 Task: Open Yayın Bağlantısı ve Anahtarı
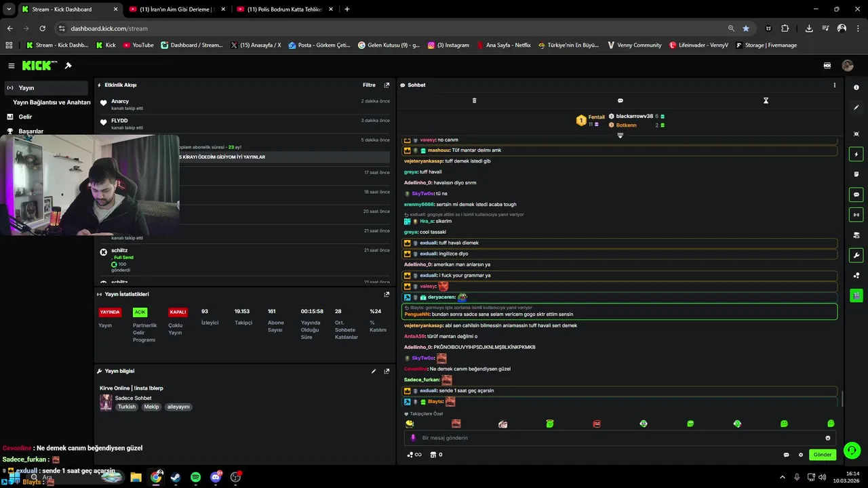coord(52,102)
